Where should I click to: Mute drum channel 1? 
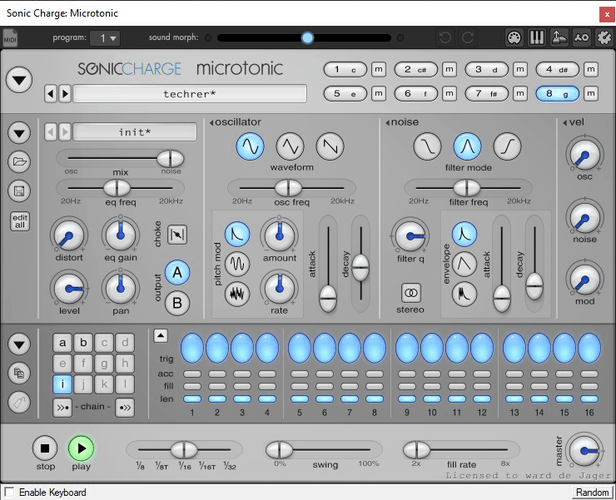coord(378,70)
